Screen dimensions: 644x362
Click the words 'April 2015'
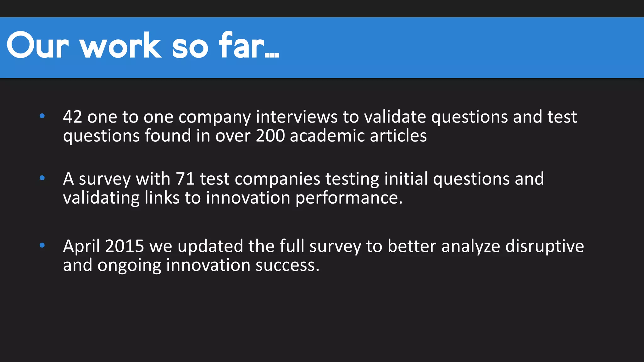pyautogui.click(x=103, y=246)
